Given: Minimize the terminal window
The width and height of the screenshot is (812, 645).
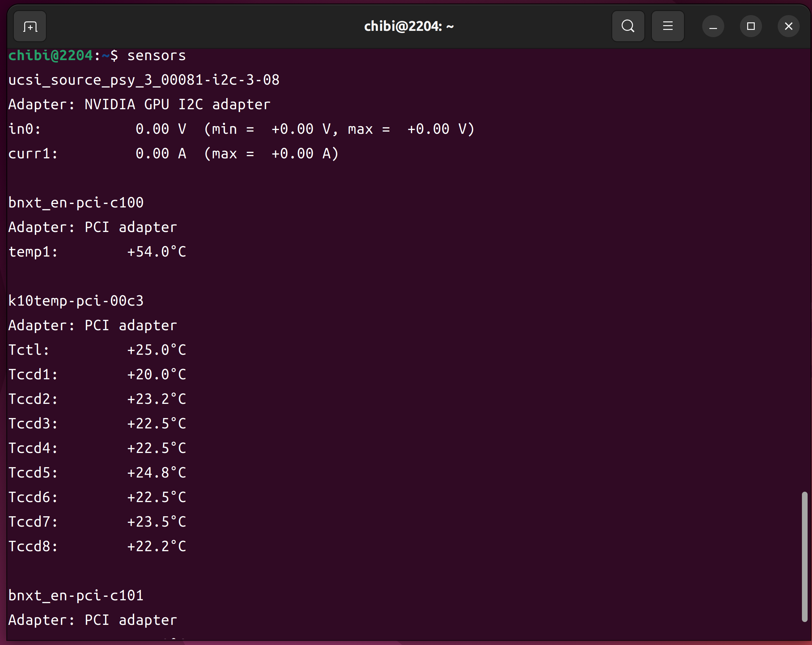Looking at the screenshot, I should (x=713, y=26).
